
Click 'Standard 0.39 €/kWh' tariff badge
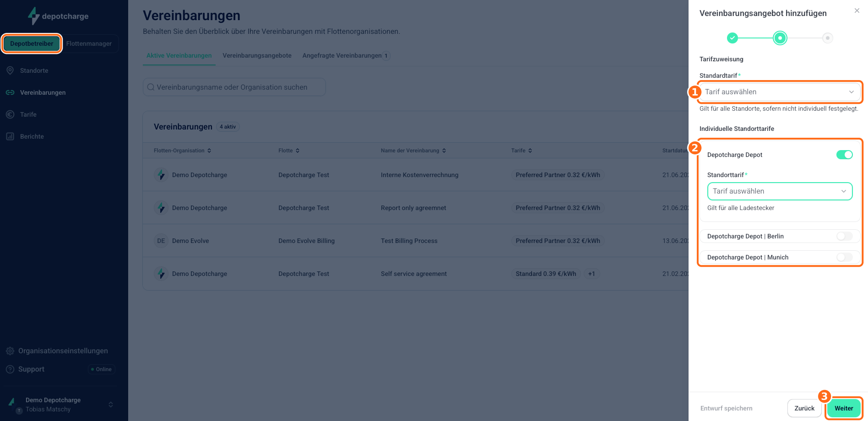[x=546, y=274]
